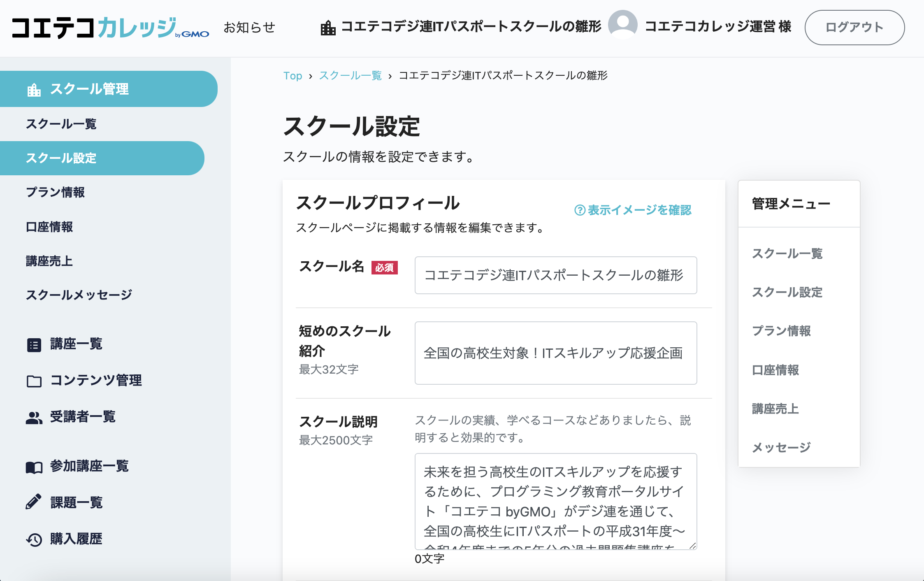Image resolution: width=924 pixels, height=581 pixels.
Task: Click the コエテコカレッジ byGMO logo
Action: tap(110, 28)
